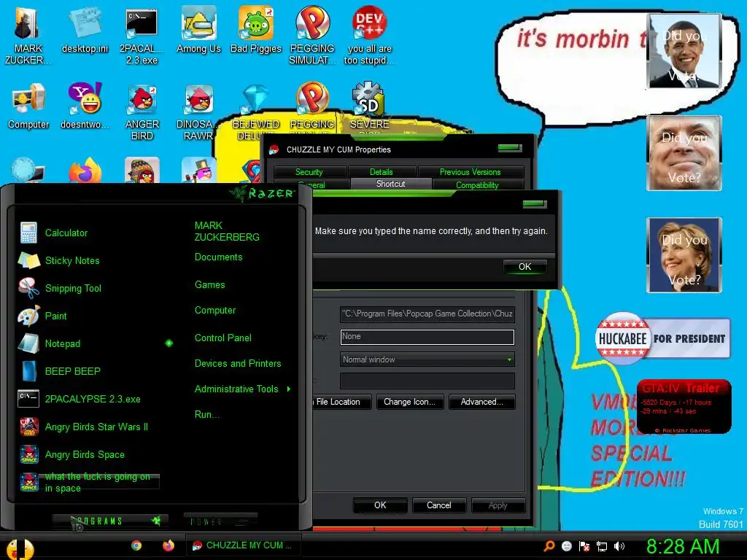Open Games from the start menu

209,285
